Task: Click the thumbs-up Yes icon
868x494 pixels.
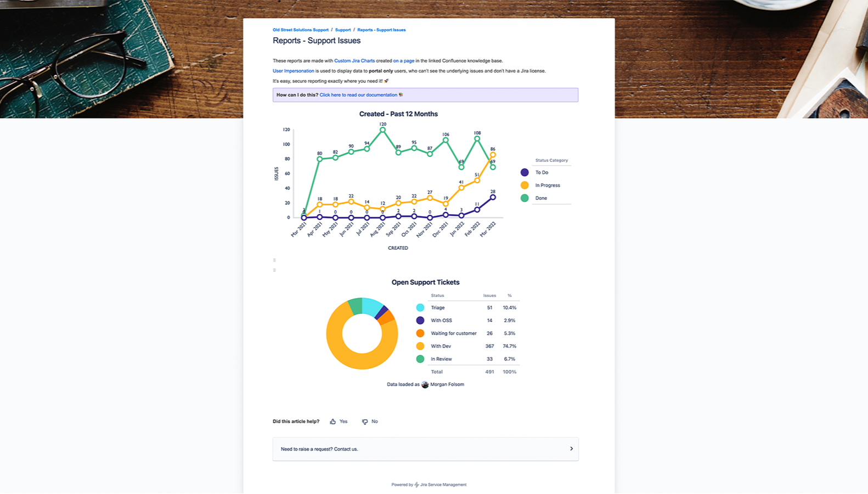Action: pyautogui.click(x=333, y=422)
